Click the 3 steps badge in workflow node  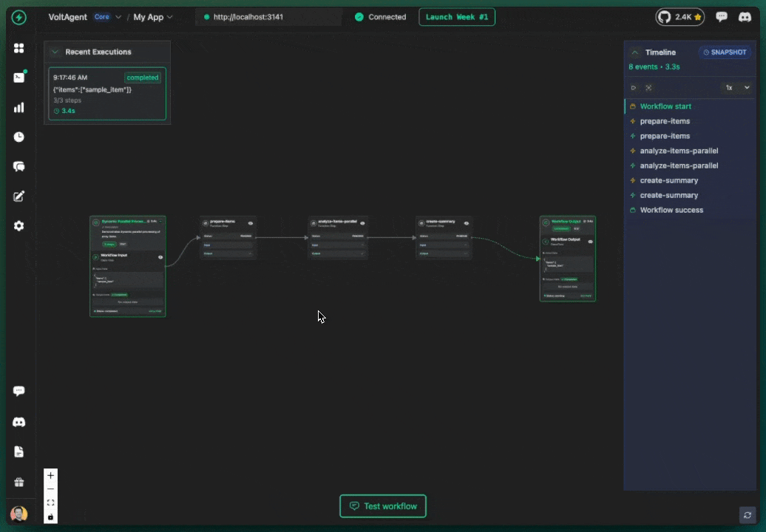point(109,244)
